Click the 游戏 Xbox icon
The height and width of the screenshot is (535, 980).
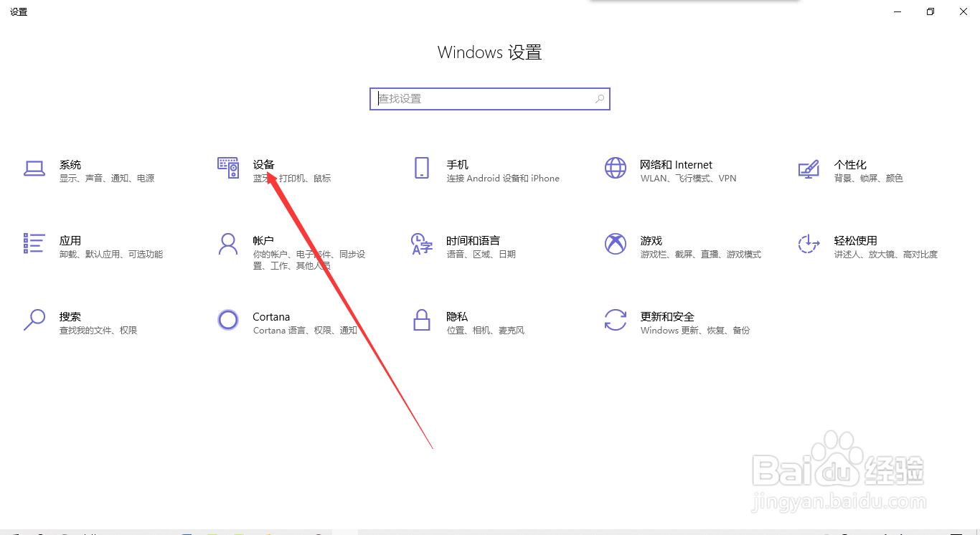[x=616, y=244]
